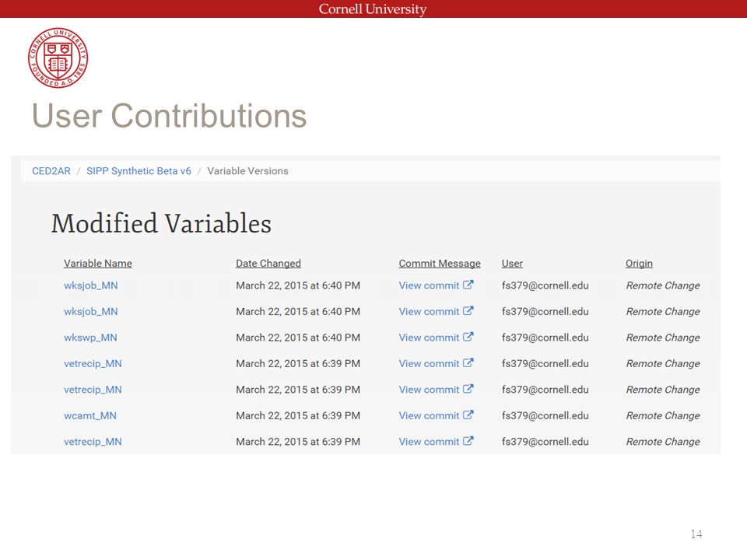Open the SIPP Synthetic Beta v6 breadcrumb
Screen dimensions: 747x560
click(139, 171)
